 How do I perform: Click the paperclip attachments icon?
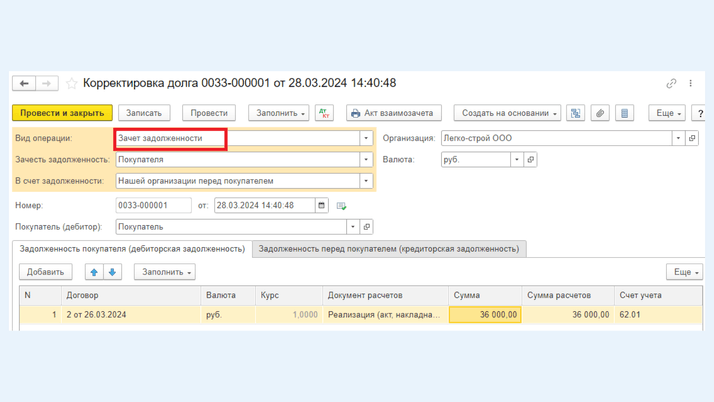[x=600, y=113]
